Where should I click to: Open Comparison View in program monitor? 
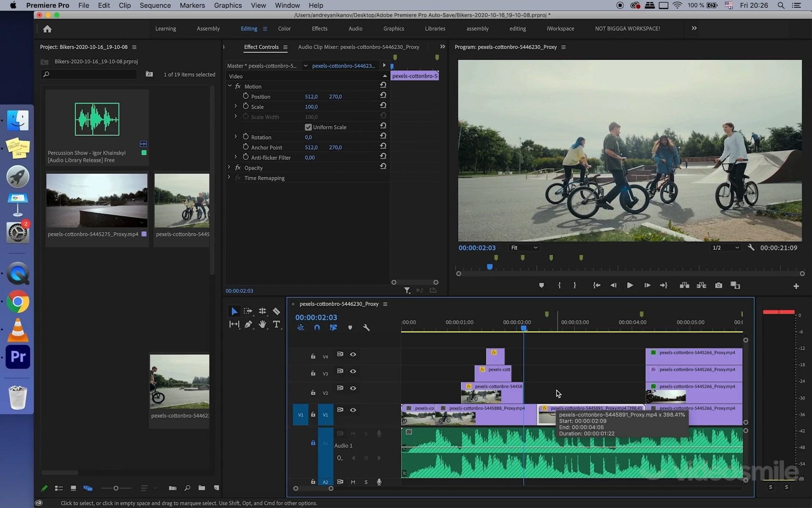pos(735,285)
